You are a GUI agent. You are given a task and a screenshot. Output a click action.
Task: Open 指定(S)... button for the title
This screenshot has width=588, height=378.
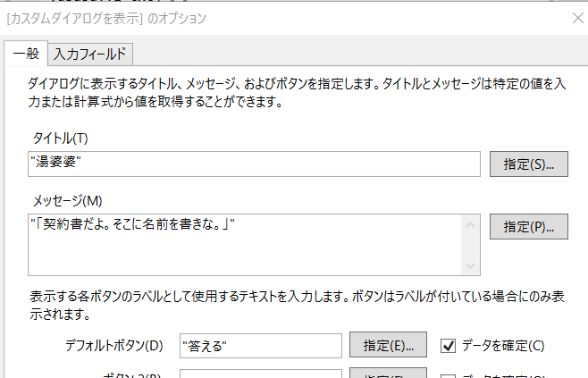[529, 164]
